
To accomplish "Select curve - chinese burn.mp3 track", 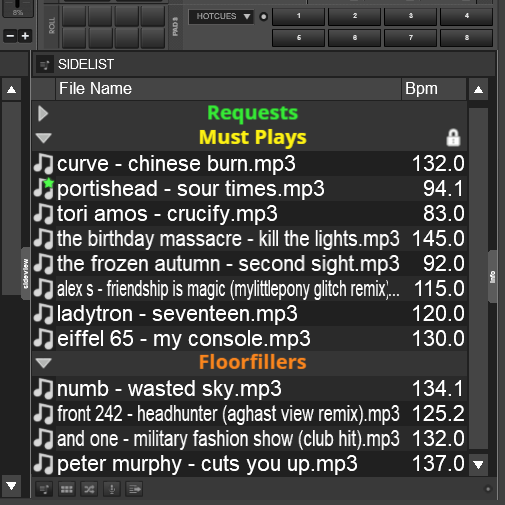I will point(249,164).
